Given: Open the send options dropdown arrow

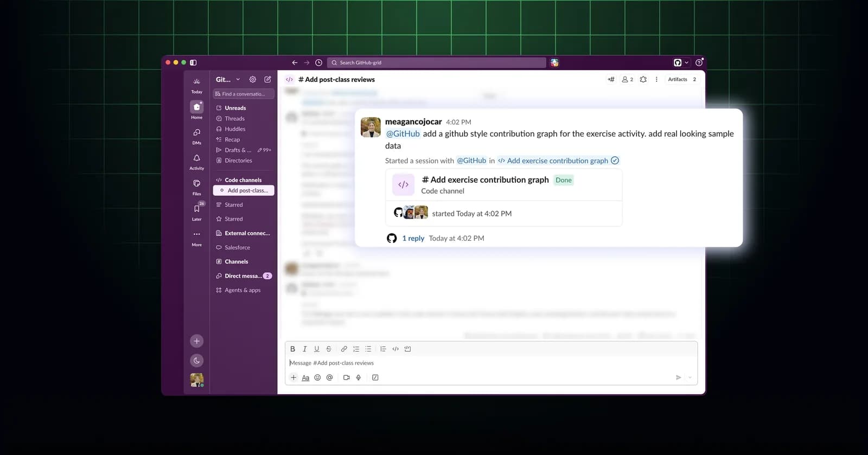Looking at the screenshot, I should point(690,377).
